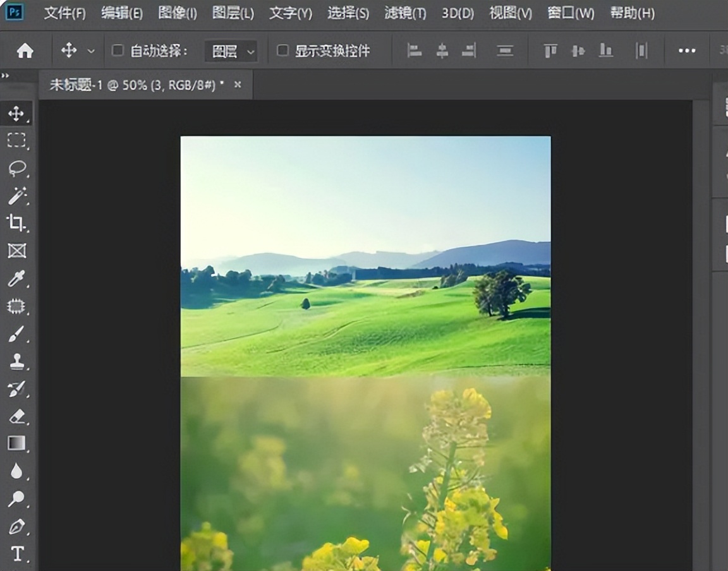Viewport: 728px width, 571px height.
Task: Select the Eraser tool
Action: click(x=17, y=417)
